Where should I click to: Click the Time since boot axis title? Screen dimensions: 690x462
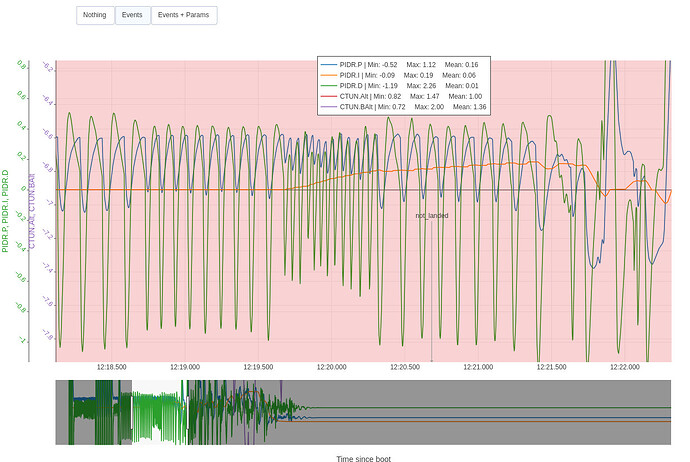click(363, 457)
